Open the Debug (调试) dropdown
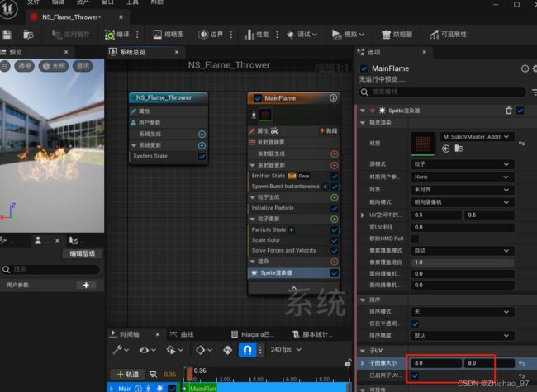This screenshot has width=537, height=392. point(302,34)
